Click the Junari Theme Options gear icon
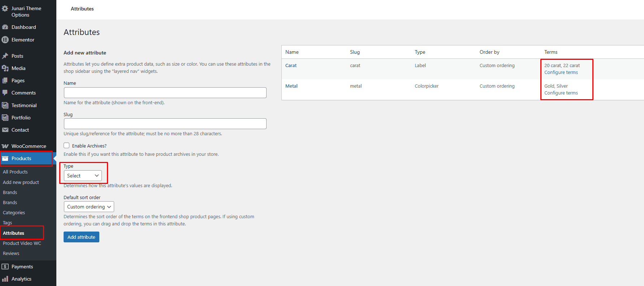The width and height of the screenshot is (644, 286). [x=5, y=8]
